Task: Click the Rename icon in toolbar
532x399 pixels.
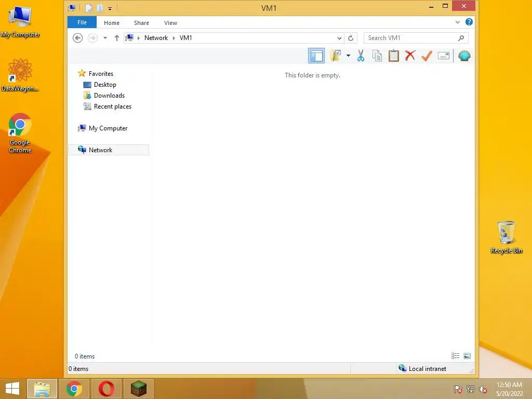Action: pos(444,56)
